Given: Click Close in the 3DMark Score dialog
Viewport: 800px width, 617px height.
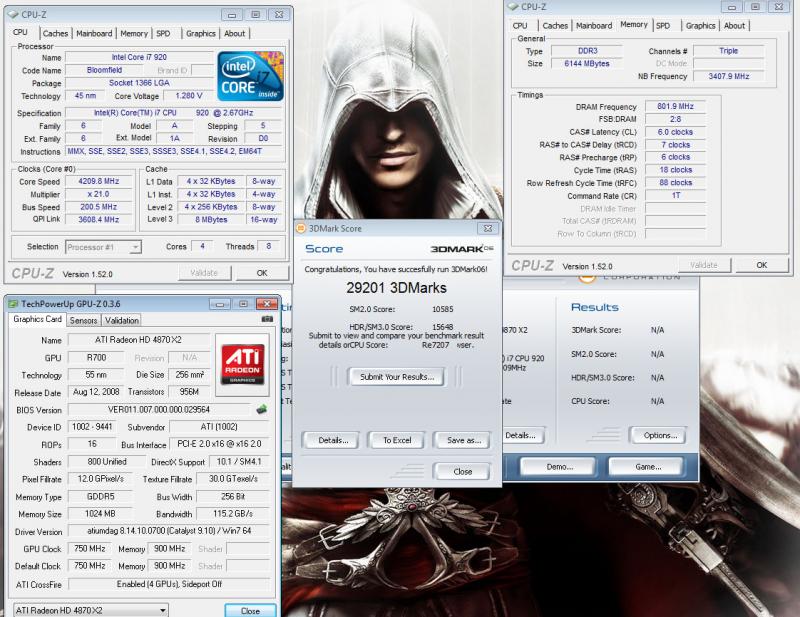Looking at the screenshot, I should [462, 472].
